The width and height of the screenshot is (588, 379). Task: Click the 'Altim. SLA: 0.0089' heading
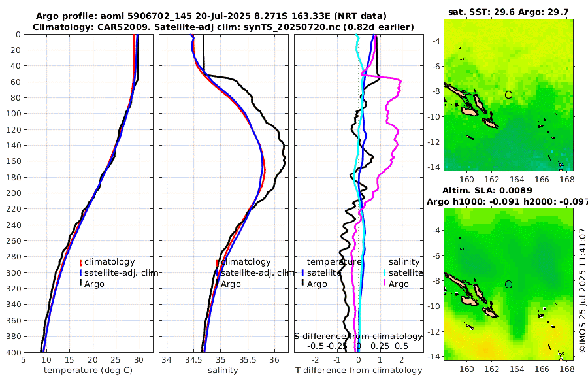(487, 190)
